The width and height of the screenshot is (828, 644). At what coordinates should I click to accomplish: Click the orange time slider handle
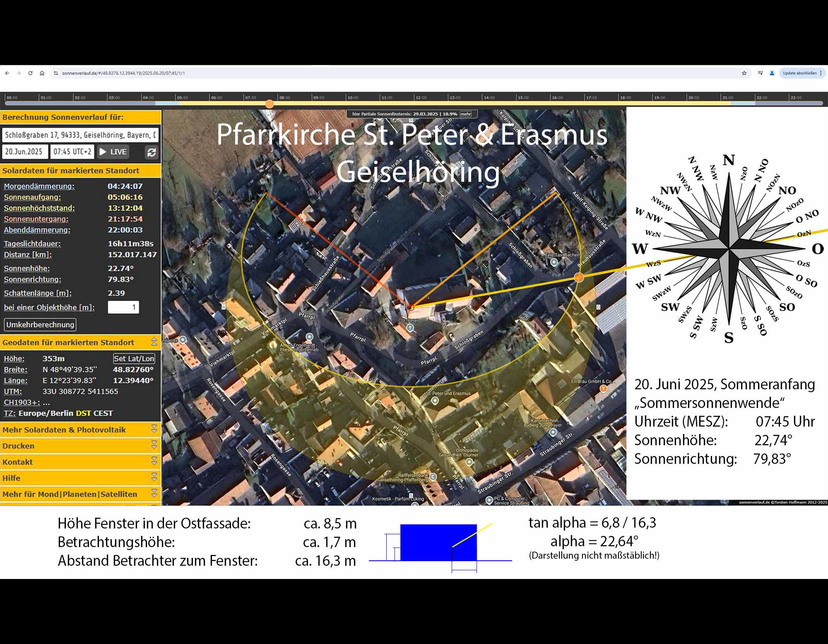point(270,104)
